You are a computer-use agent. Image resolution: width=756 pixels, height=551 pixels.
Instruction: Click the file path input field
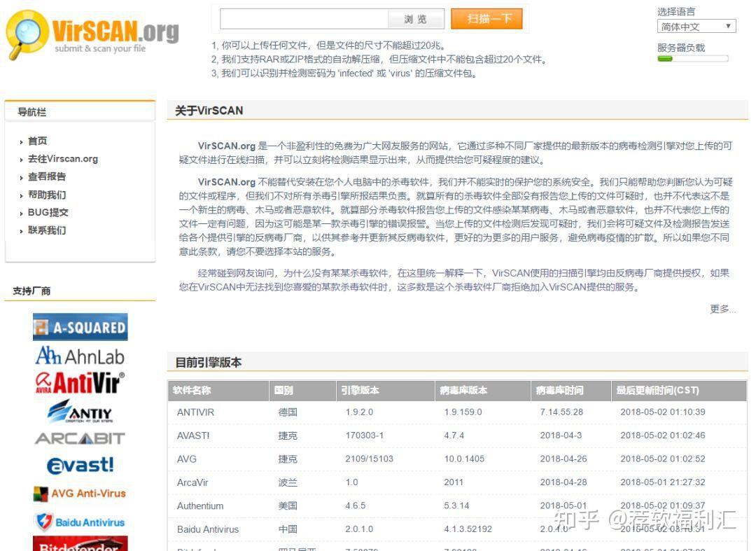(x=304, y=19)
